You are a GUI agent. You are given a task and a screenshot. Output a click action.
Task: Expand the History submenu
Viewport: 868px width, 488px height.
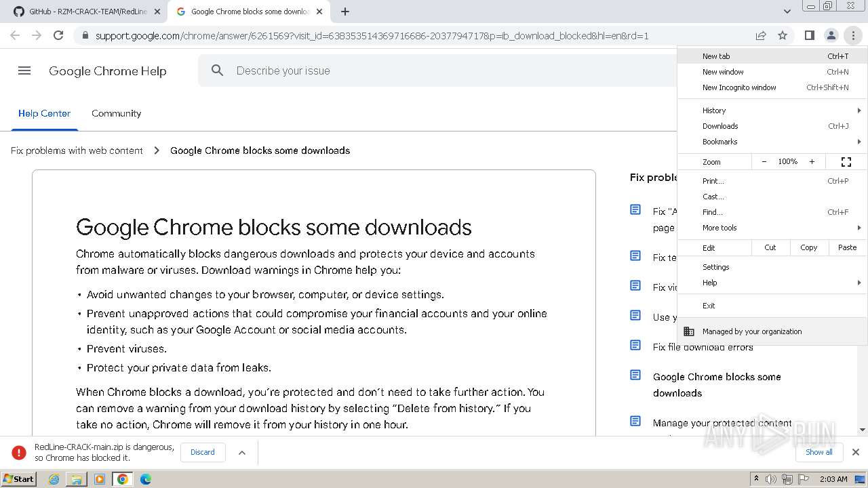click(772, 110)
